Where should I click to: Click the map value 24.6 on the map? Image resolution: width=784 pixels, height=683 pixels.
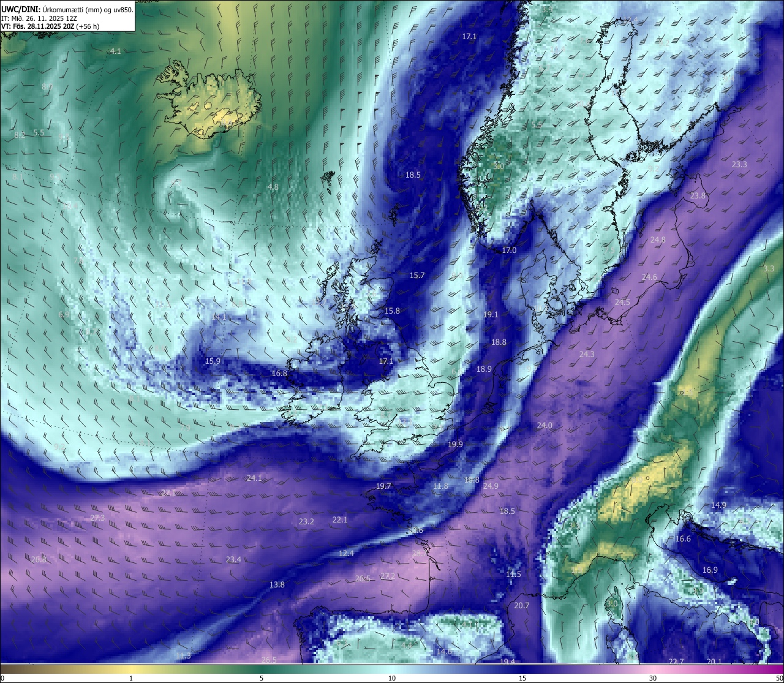(649, 277)
